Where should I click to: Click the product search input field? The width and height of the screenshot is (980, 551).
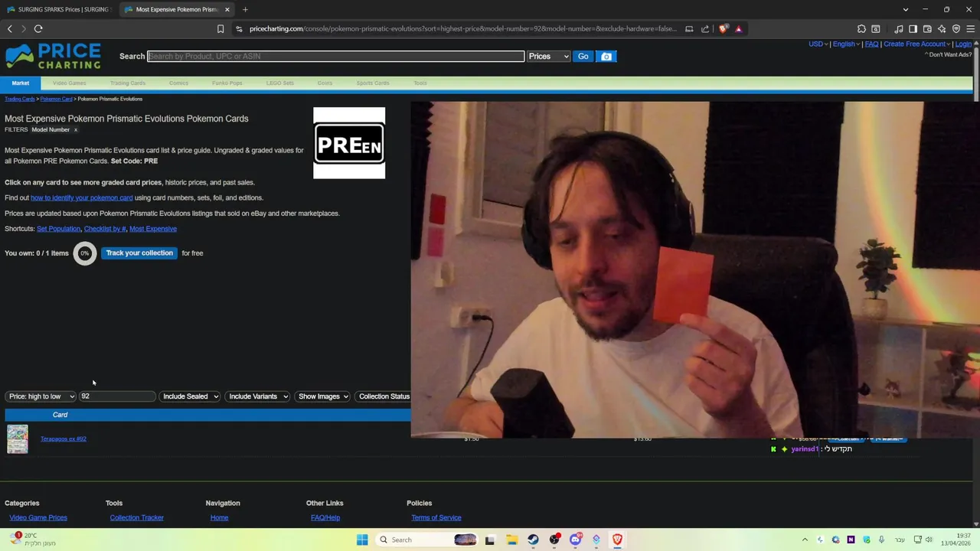coord(335,56)
